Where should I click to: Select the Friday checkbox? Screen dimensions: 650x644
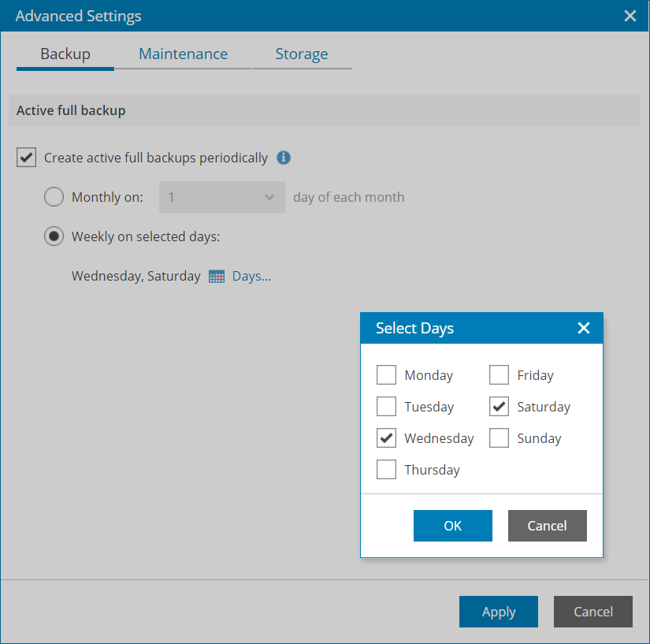click(499, 375)
